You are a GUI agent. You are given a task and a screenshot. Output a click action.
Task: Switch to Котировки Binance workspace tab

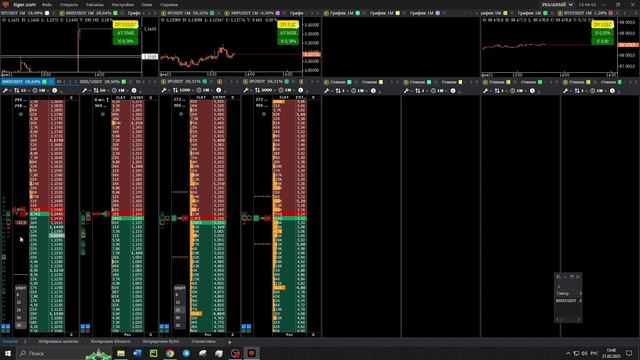111,342
